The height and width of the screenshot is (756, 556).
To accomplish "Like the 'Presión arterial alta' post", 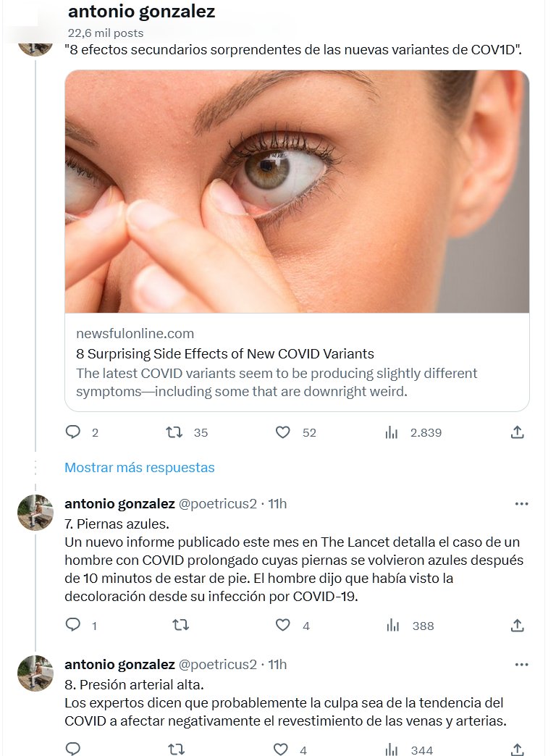I will tap(283, 749).
